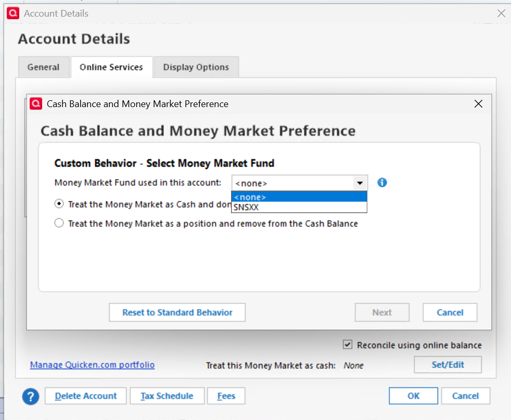This screenshot has width=511, height=420.
Task: Click the OK button in Account Details
Action: point(413,396)
